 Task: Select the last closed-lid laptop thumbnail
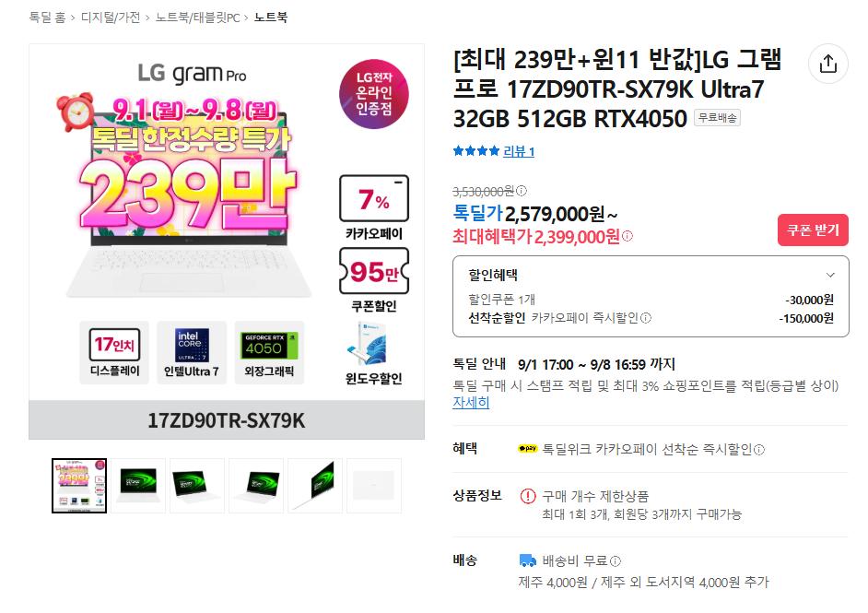(374, 486)
